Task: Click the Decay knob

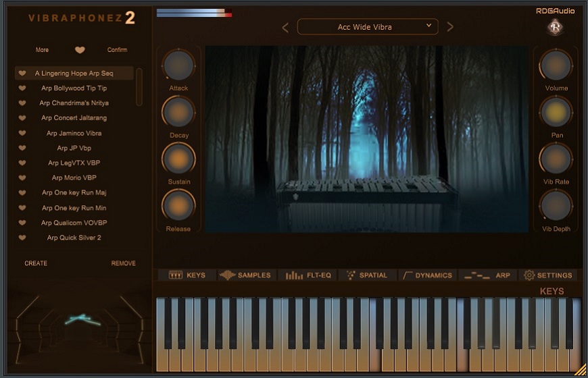Action: click(178, 112)
